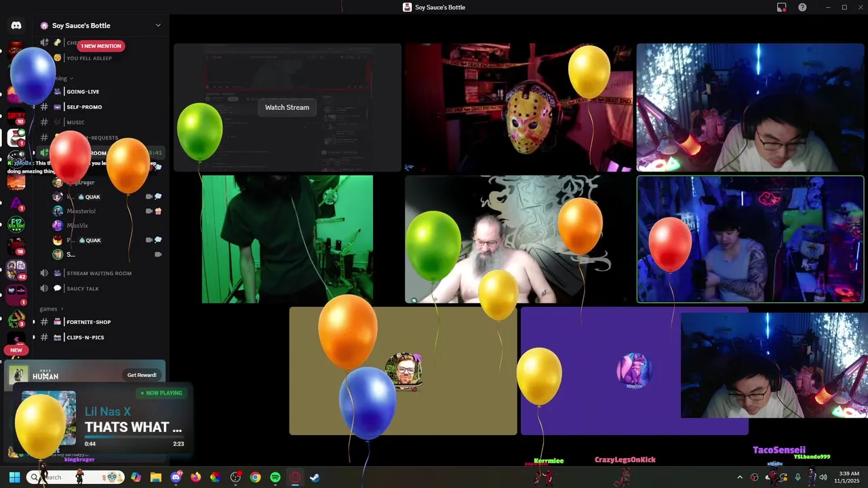868x488 pixels.
Task: Expand the Soy Sauce's Bottle server menu
Action: click(158, 26)
